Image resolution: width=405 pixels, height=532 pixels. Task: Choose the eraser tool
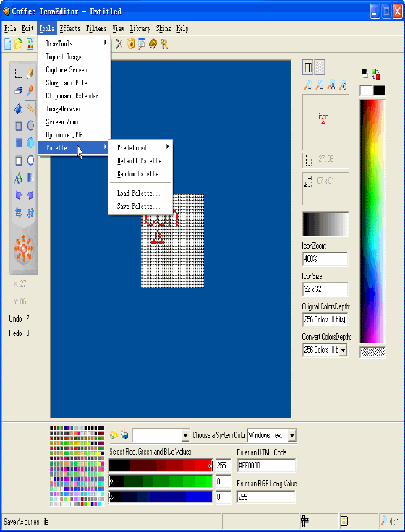(x=19, y=90)
